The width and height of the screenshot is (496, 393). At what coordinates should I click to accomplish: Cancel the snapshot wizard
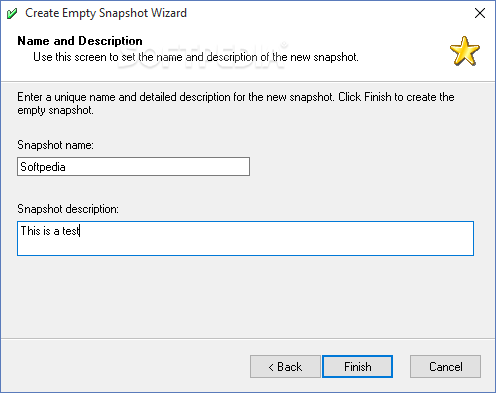click(445, 367)
